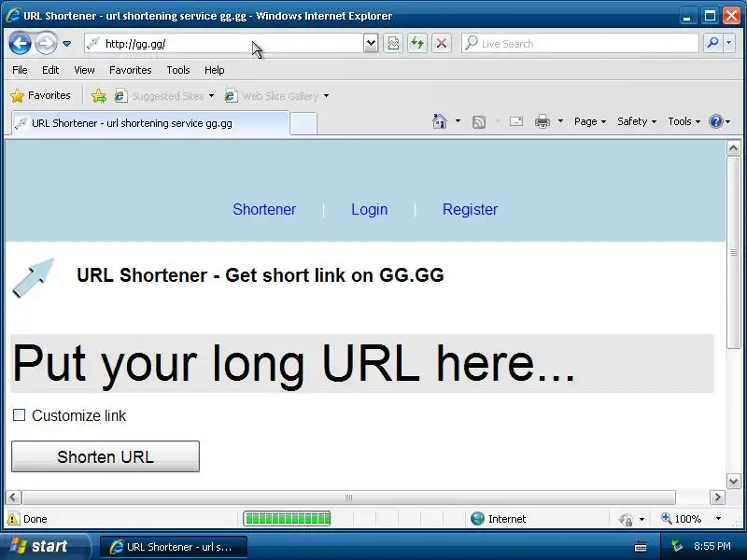The width and height of the screenshot is (747, 560).
Task: Expand the zoom level dropdown arrow
Action: (718, 519)
